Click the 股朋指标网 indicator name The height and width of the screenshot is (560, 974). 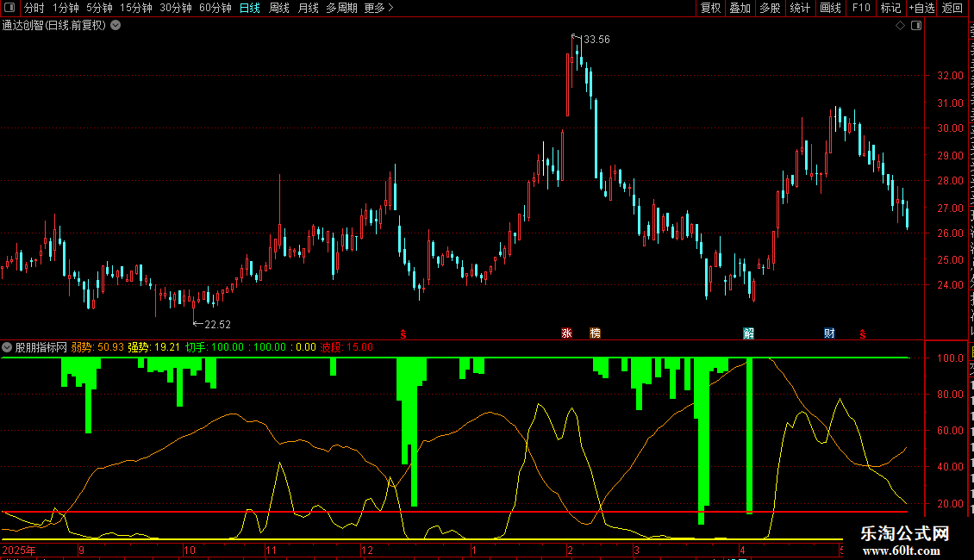[x=41, y=347]
